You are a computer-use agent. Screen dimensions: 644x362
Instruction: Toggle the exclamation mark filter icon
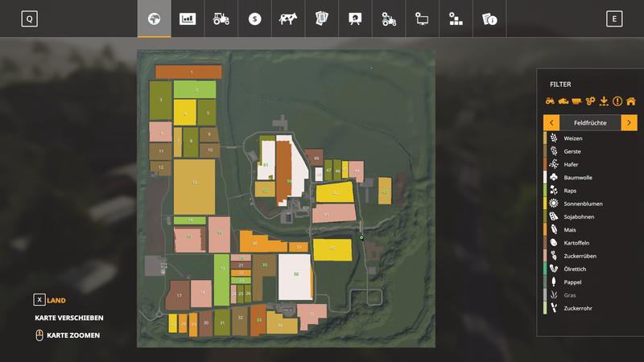[x=617, y=101]
